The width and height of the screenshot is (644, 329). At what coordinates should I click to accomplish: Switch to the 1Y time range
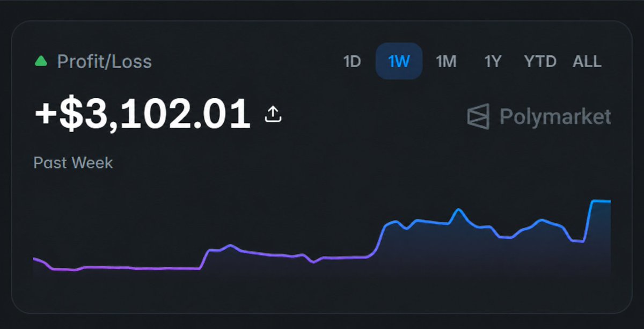click(x=493, y=61)
